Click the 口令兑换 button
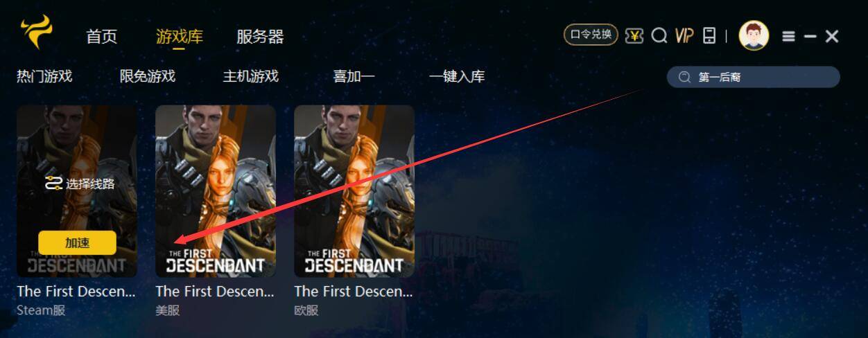This screenshot has height=338, width=868. 591,35
